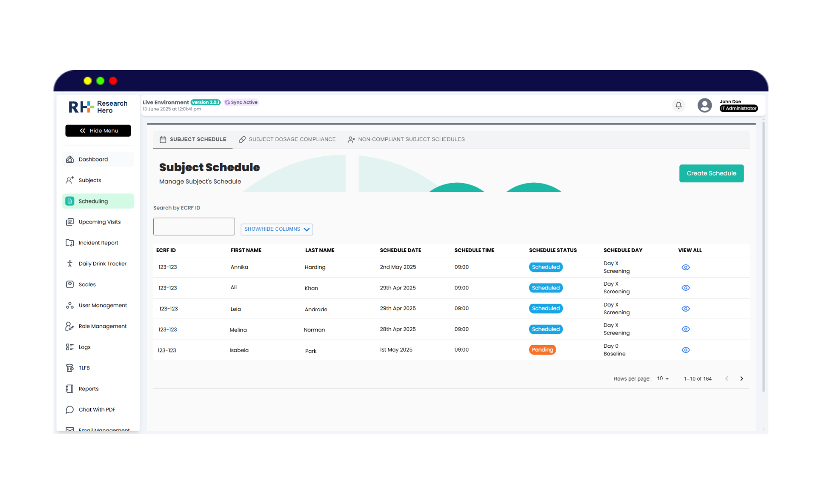
Task: Click the User Management icon
Action: 70,305
